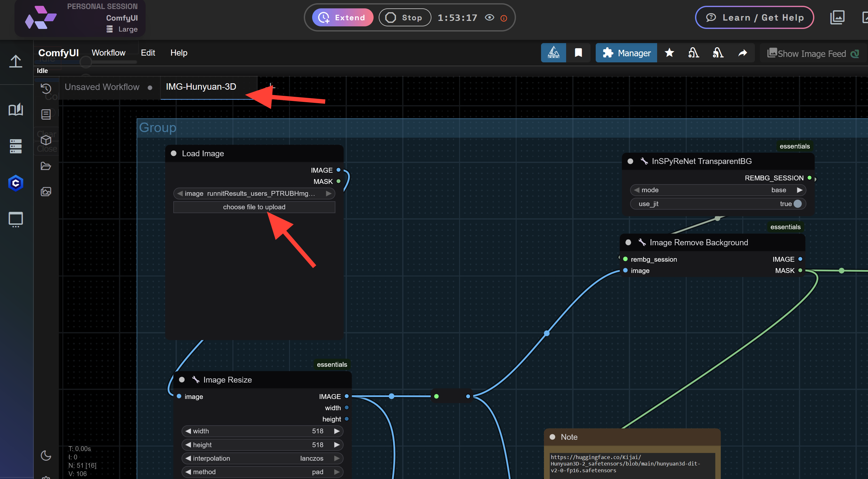The height and width of the screenshot is (479, 868).
Task: Open the Workflow menu
Action: [x=108, y=53]
